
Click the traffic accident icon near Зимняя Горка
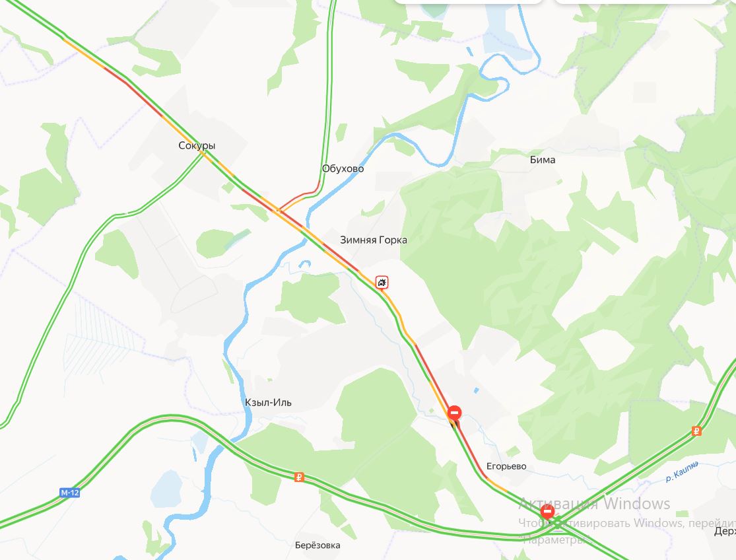click(x=382, y=283)
